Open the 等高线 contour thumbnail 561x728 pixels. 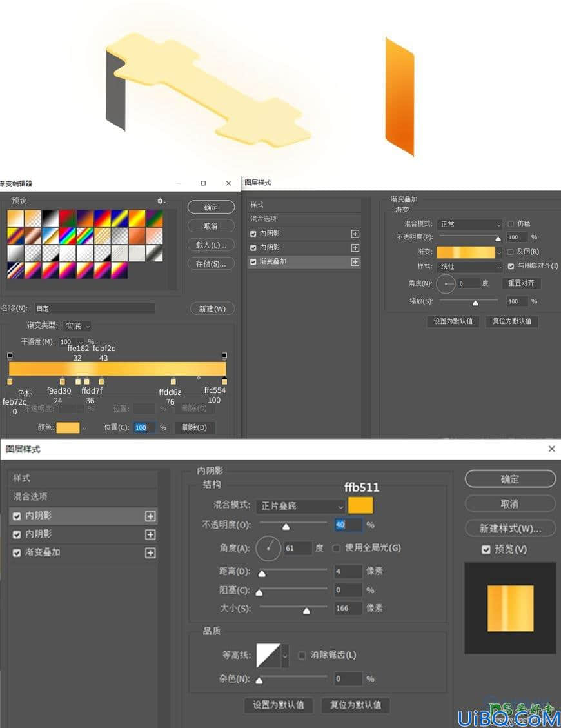269,655
